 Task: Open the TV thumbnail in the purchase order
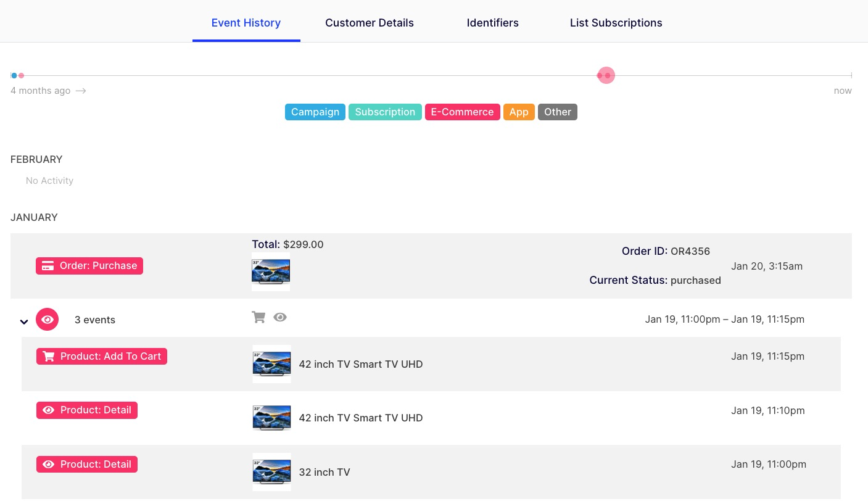pyautogui.click(x=271, y=271)
